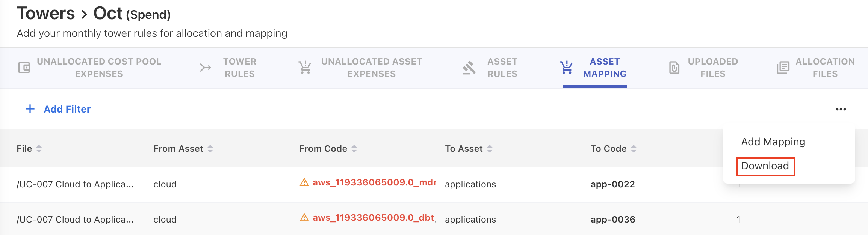Viewport: 868px width, 235px height.
Task: Go back to Towers via breadcrumb
Action: 46,14
